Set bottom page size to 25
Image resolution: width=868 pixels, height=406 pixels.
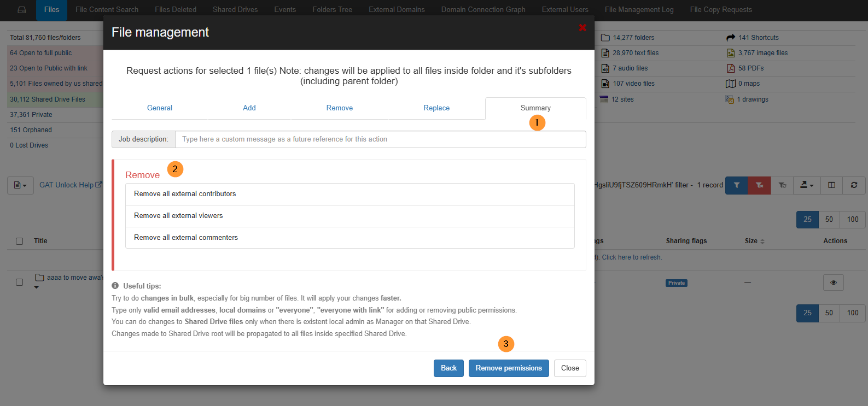807,313
